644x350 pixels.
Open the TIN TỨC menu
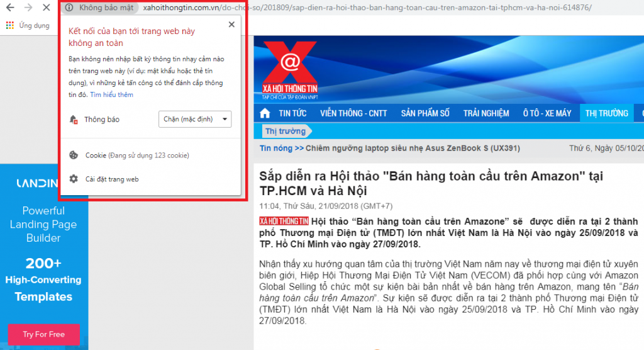[x=292, y=113]
